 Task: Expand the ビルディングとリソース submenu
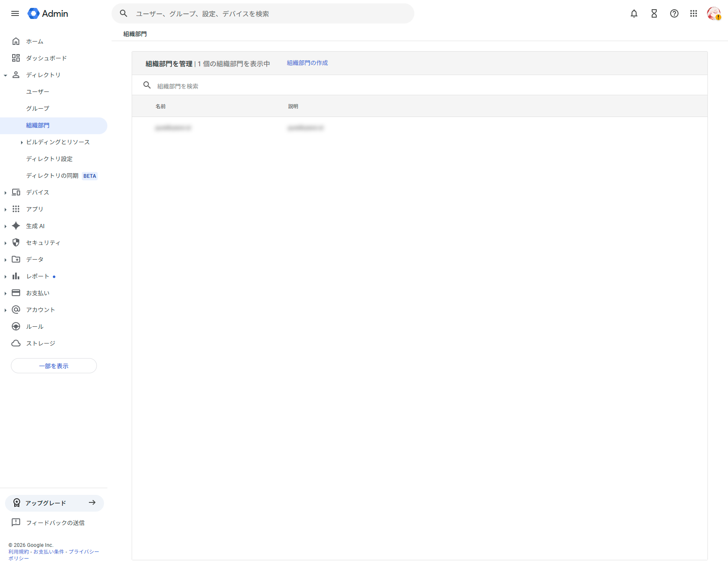tap(21, 143)
